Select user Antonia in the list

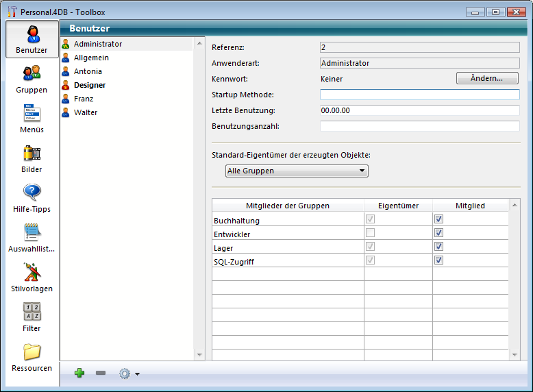tap(88, 71)
